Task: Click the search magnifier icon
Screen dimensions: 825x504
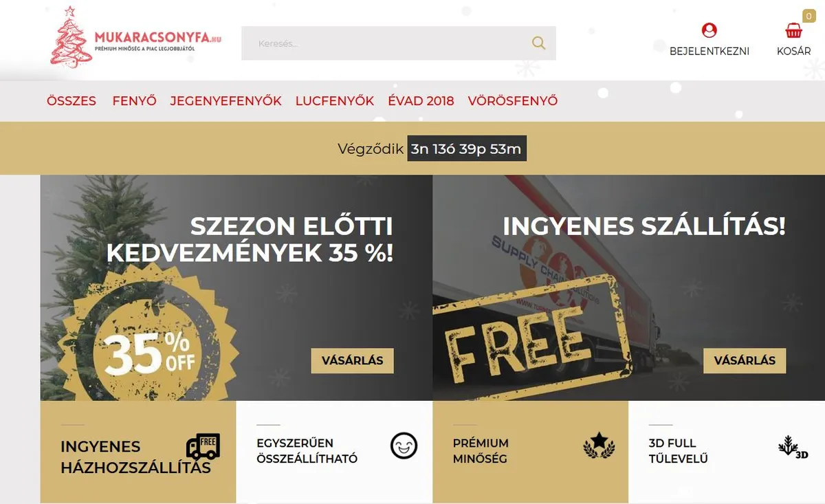Action: pos(538,43)
